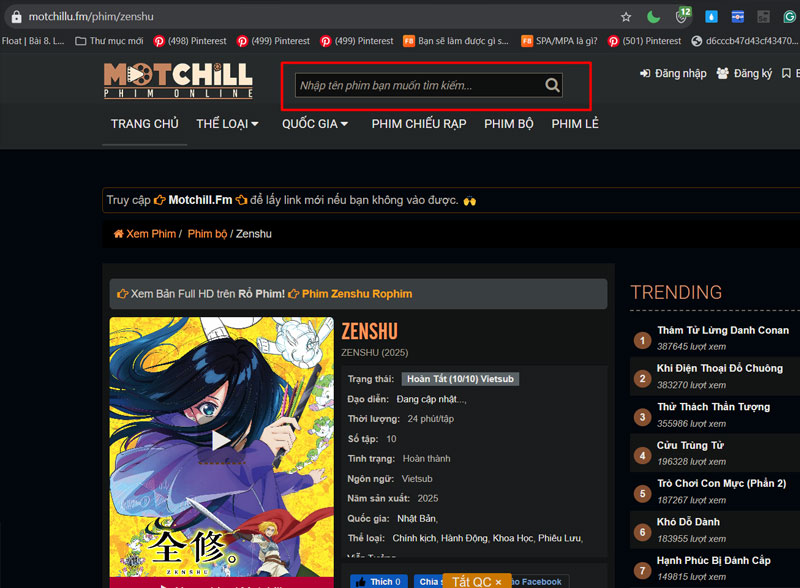Click the Xem Phim home breadcrumb
Screen dimensions: 800x588
tap(145, 234)
